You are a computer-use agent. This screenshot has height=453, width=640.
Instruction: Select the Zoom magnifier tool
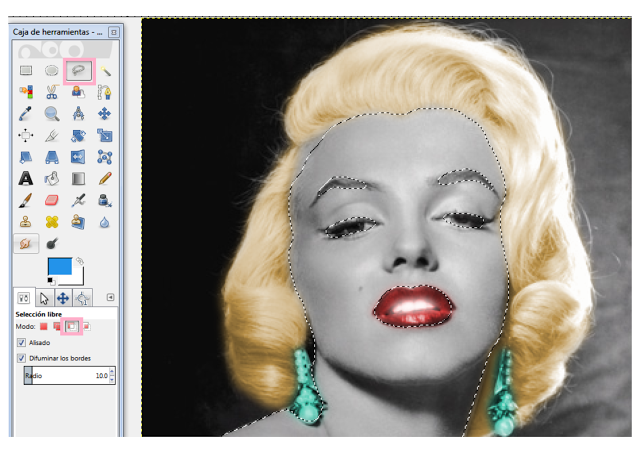pos(52,114)
